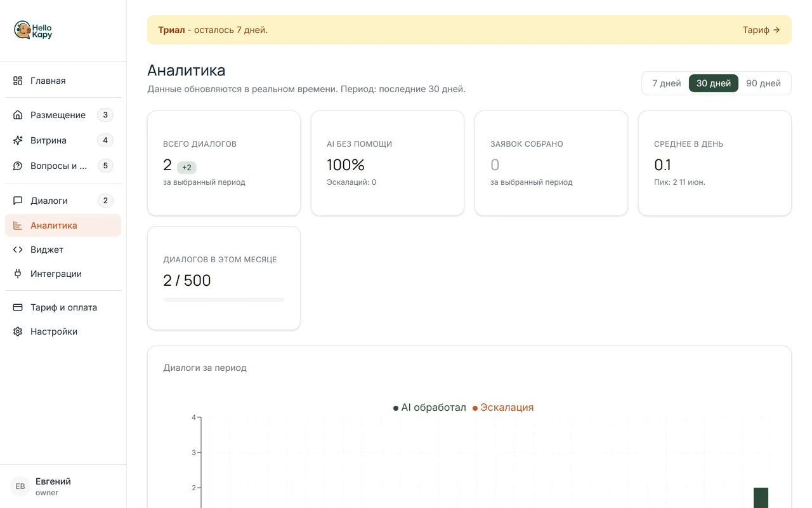Click the Интеграции plug icon
Image resolution: width=812 pixels, height=508 pixels.
coord(18,274)
